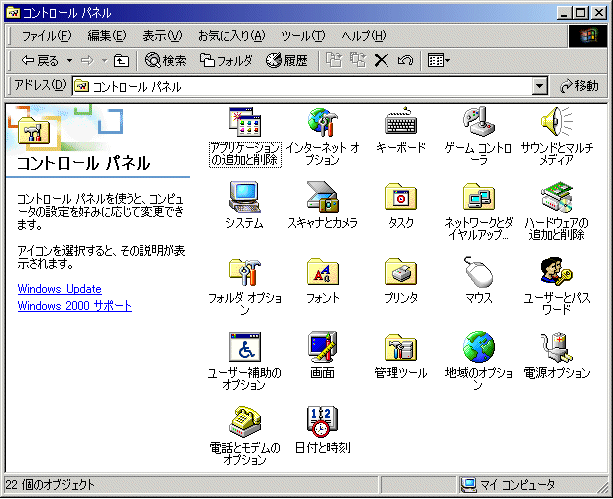Select サウンドとマルチメディア speaker icon
Screen dimensions: 613x499
557,122
